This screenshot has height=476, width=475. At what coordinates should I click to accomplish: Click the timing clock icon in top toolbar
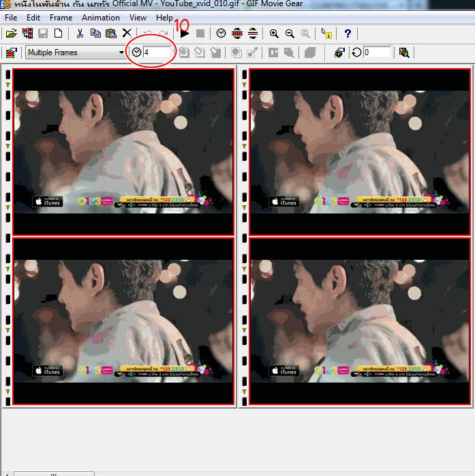[221, 33]
